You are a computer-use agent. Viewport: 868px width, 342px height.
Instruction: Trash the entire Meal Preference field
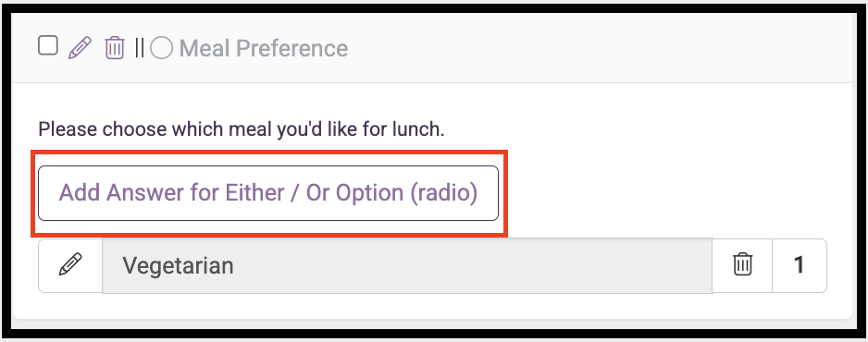point(115,47)
